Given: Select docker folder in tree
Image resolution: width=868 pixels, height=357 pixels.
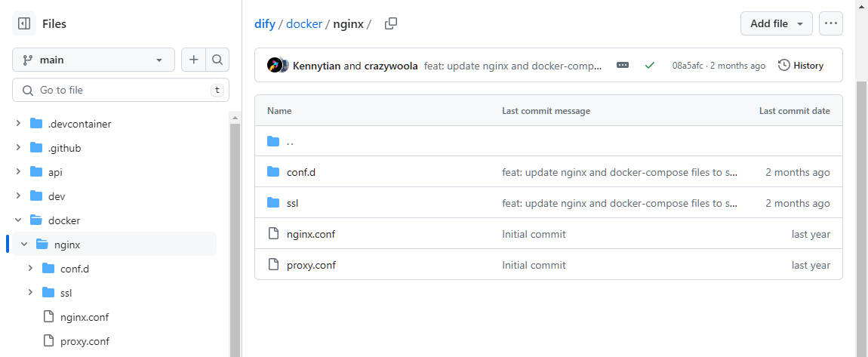Looking at the screenshot, I should pos(64,220).
